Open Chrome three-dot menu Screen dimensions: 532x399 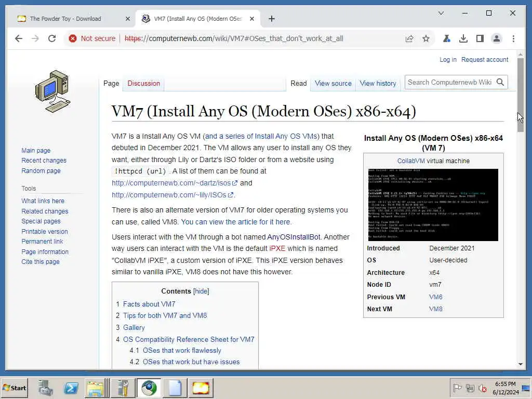click(513, 38)
